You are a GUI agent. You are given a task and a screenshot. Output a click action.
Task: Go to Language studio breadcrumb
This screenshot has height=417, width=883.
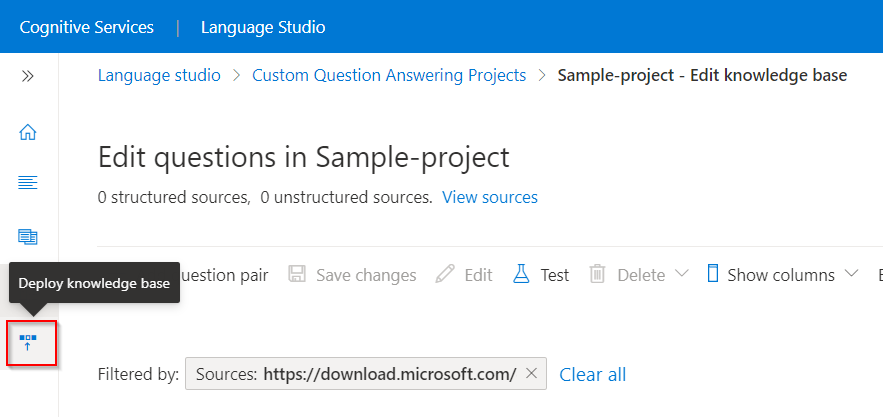pos(159,75)
